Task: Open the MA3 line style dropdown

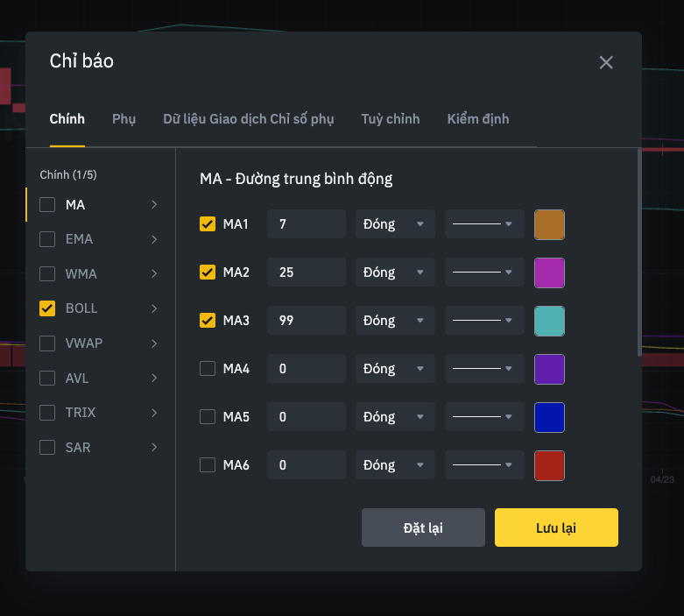Action: pyautogui.click(x=484, y=320)
